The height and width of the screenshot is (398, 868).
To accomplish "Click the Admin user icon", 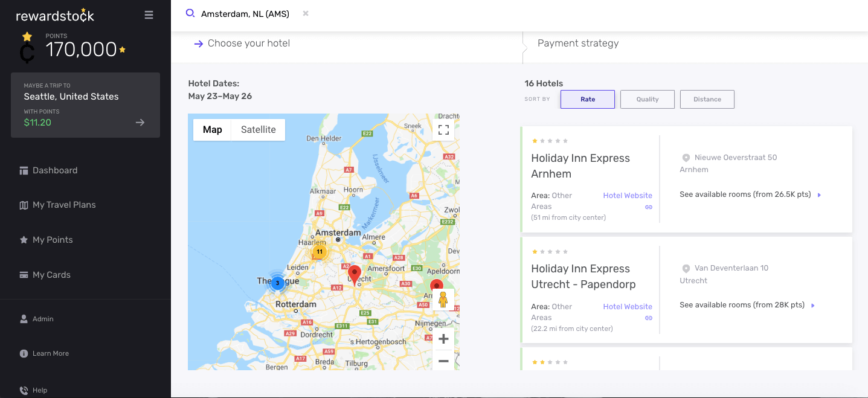I will [x=24, y=318].
